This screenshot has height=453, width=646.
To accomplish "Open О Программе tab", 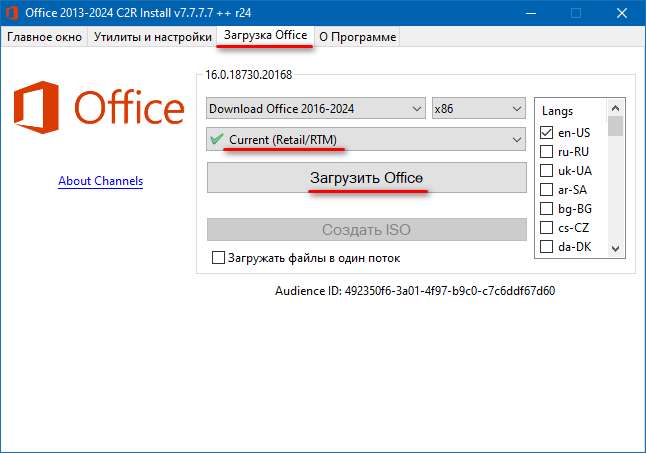I will [357, 37].
